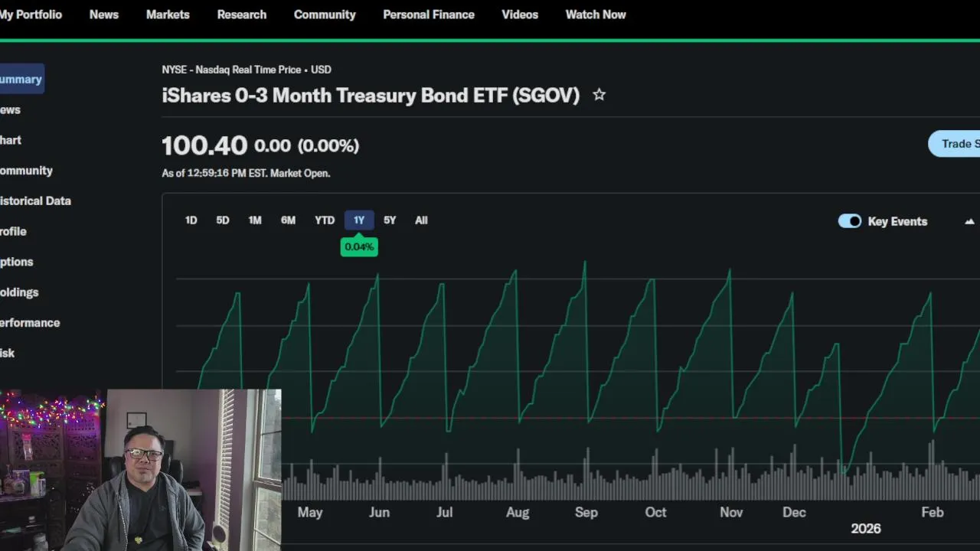Click the Dec label on chart axis
Image resolution: width=980 pixels, height=551 pixels.
(x=794, y=513)
